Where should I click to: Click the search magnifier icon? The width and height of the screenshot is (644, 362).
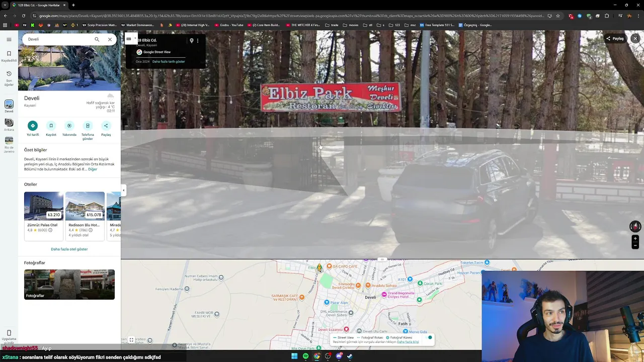coord(97,39)
